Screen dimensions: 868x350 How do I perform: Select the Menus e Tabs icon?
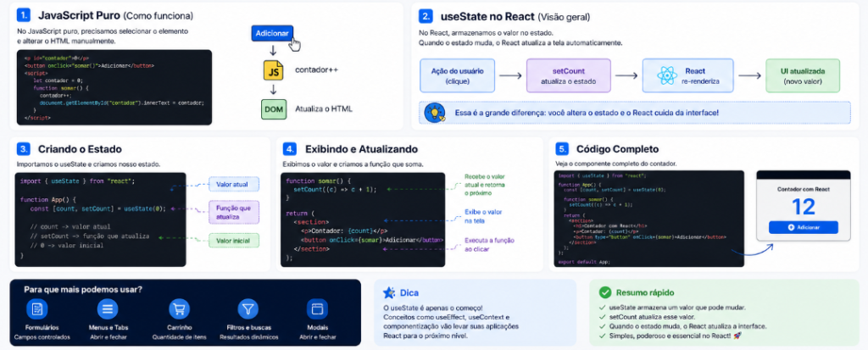click(108, 308)
